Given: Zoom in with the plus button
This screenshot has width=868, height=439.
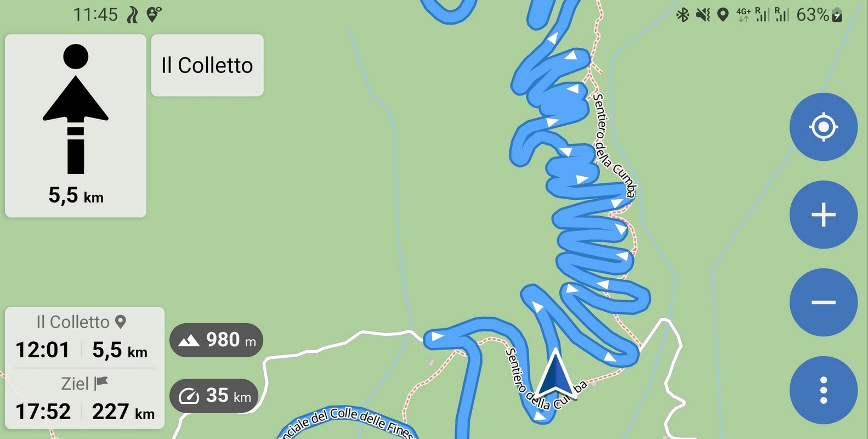Looking at the screenshot, I should coord(823,215).
